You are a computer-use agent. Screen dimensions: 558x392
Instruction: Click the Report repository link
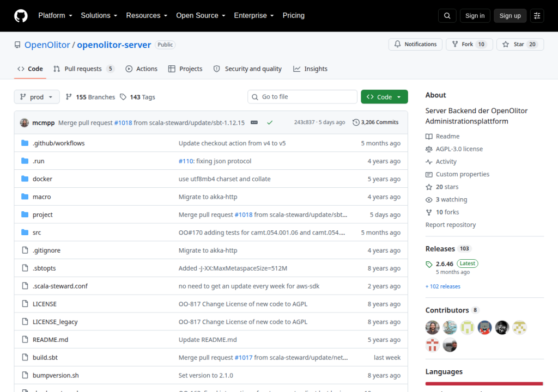[x=451, y=225]
